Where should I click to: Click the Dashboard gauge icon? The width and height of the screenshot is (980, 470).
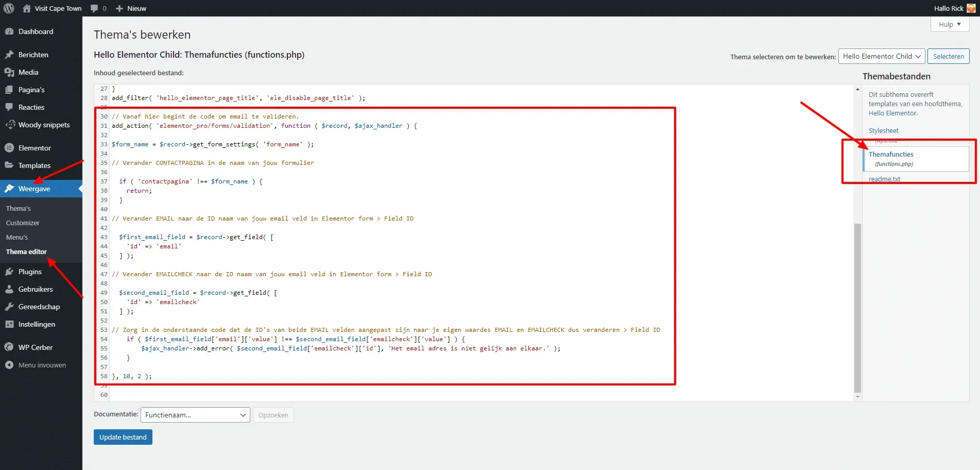(x=9, y=31)
